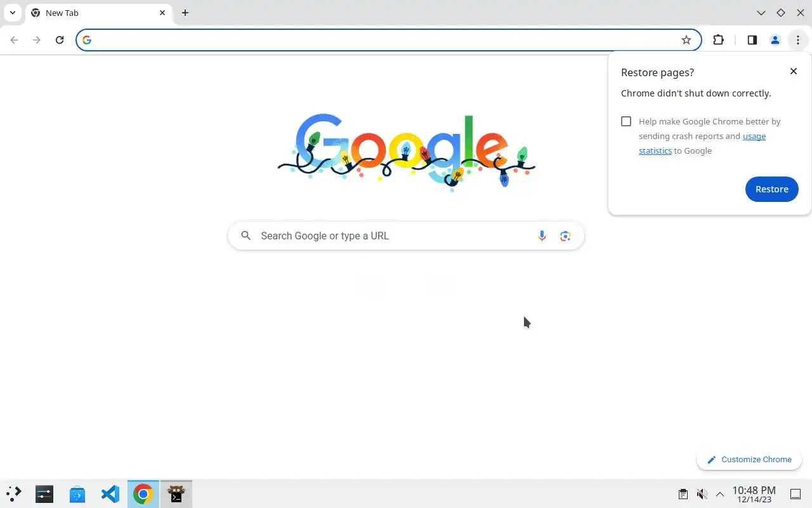The image size is (812, 508).
Task: Click the Customize Chrome button
Action: pyautogui.click(x=749, y=460)
